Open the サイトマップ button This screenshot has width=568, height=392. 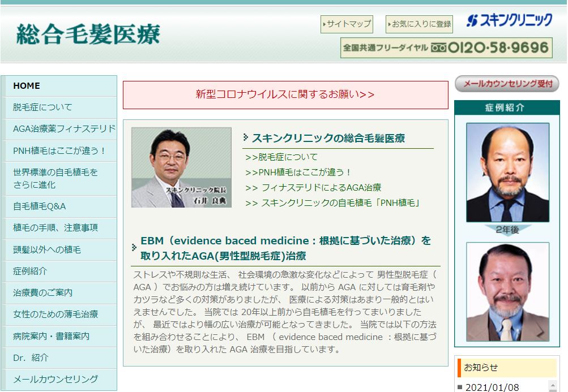[x=347, y=24]
